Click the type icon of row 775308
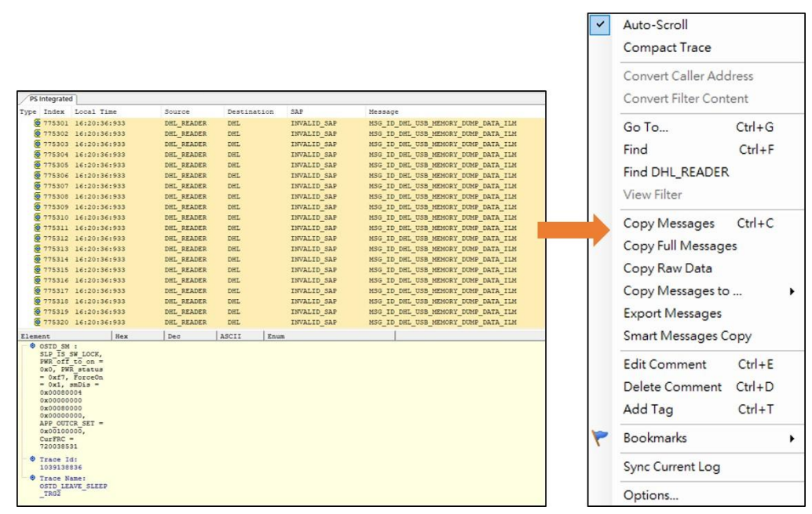The height and width of the screenshot is (514, 812). [37, 197]
